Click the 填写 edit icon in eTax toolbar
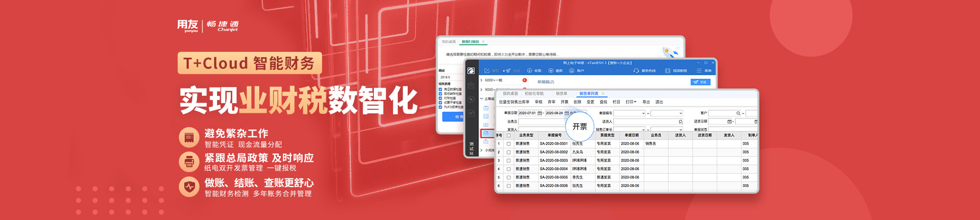 [x=487, y=71]
